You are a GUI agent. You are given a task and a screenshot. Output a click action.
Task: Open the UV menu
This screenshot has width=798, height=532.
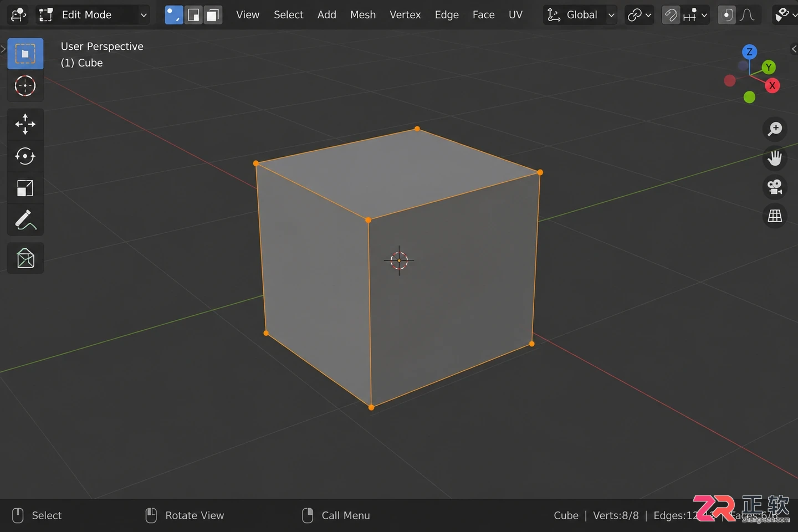515,15
